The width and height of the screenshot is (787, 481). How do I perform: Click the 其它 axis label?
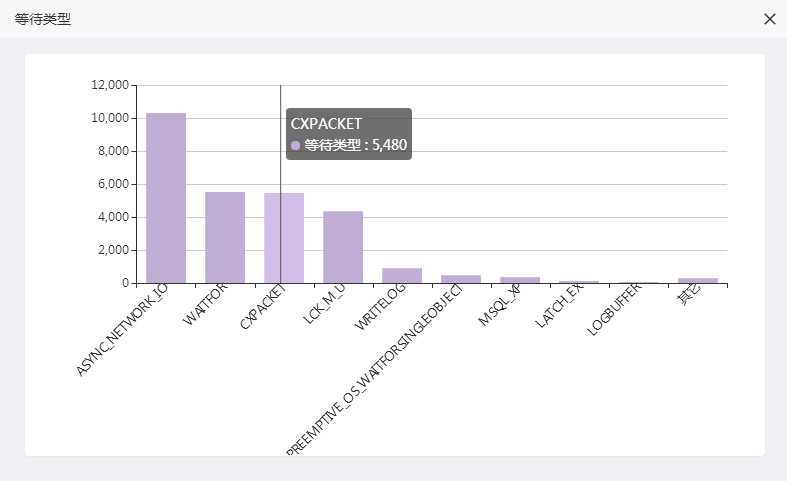pos(689,295)
